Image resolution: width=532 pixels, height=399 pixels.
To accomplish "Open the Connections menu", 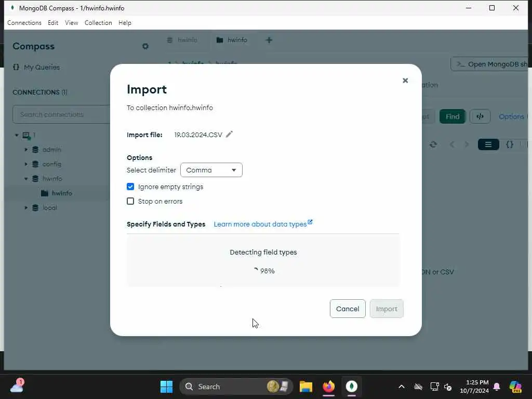I will (24, 23).
